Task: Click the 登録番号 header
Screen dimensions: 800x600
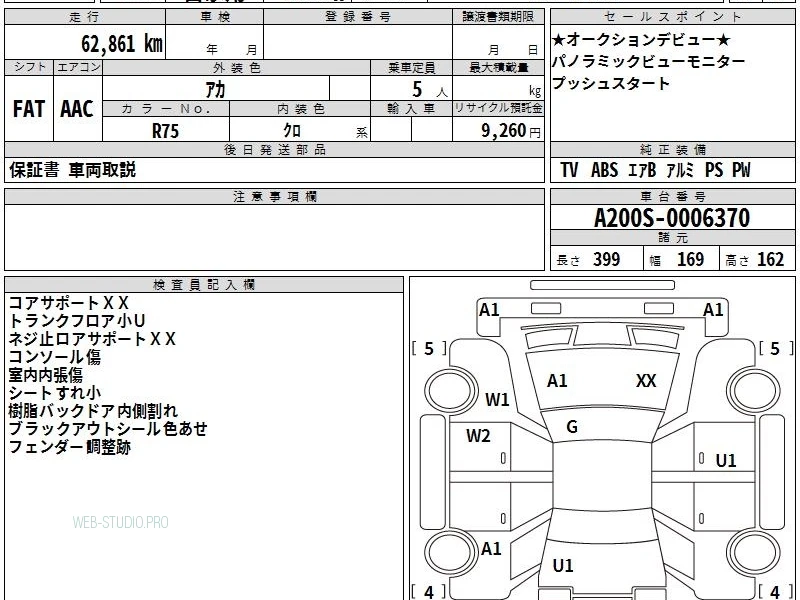Action: point(358,17)
